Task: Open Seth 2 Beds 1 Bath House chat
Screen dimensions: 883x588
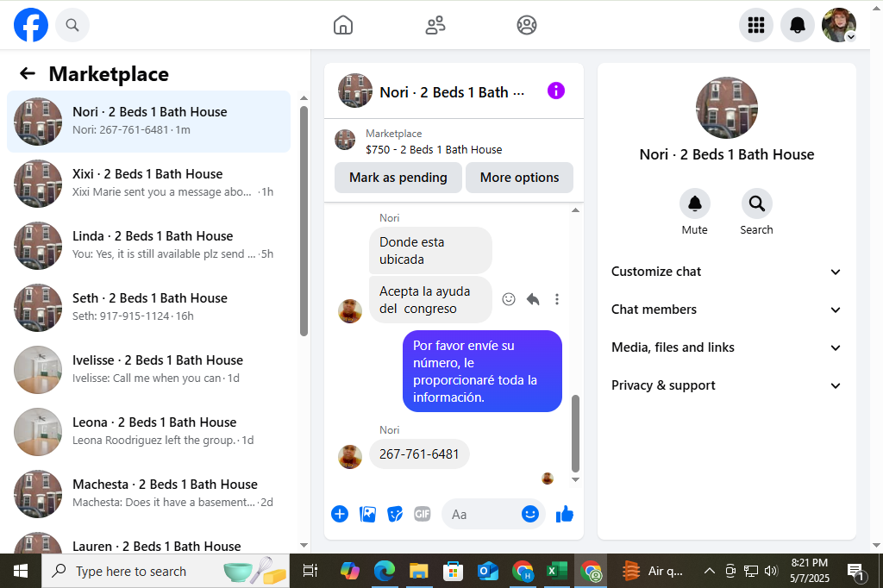Action: [148, 307]
